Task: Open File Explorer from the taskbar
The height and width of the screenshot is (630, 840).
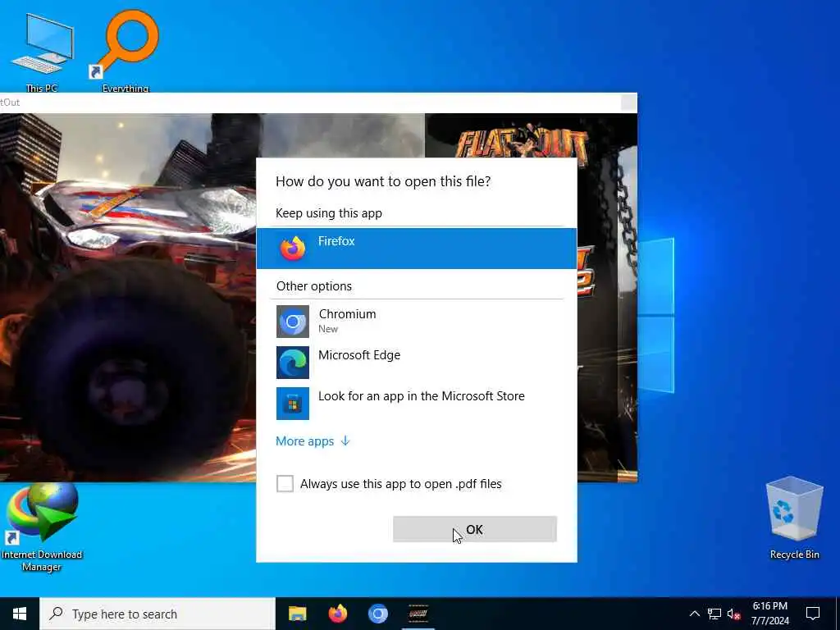Action: click(297, 614)
